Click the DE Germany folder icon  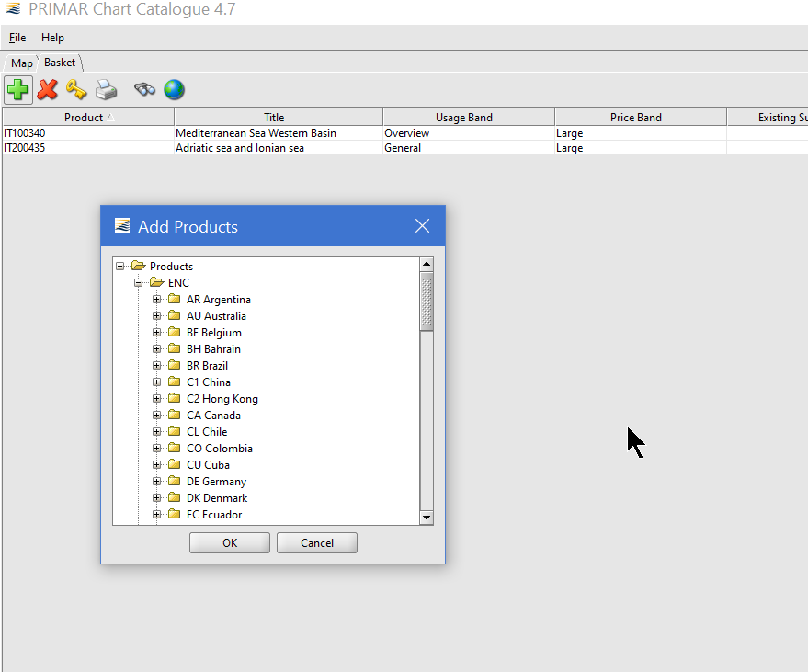tap(174, 480)
